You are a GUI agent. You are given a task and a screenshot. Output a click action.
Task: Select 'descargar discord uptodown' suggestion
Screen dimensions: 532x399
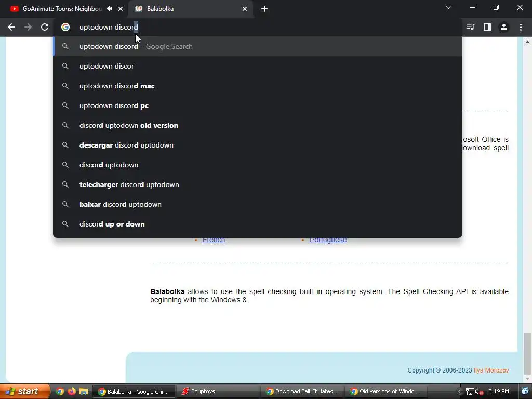258,145
